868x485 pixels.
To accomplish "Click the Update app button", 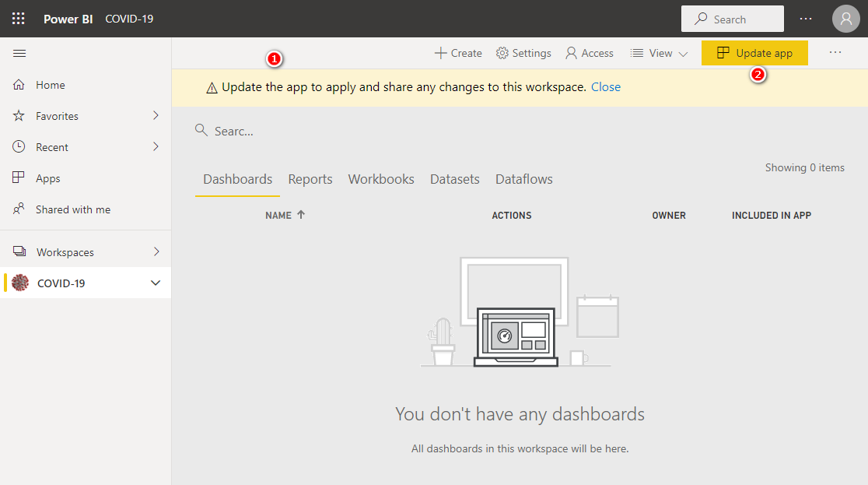I will point(754,53).
